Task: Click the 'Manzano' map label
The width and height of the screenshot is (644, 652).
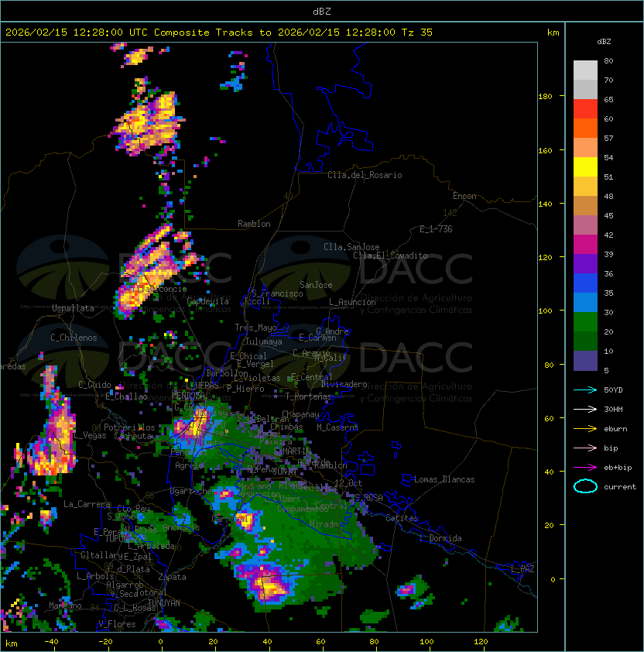Action: pyautogui.click(x=65, y=606)
